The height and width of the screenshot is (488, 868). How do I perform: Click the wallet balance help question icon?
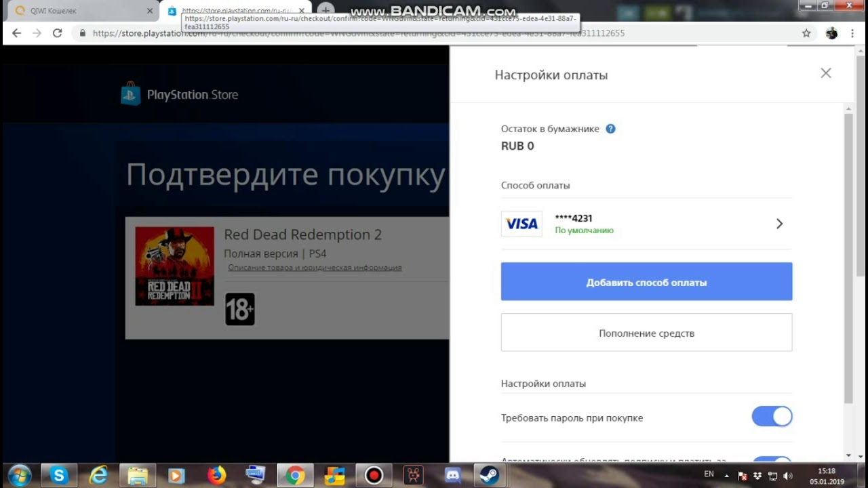click(x=610, y=129)
